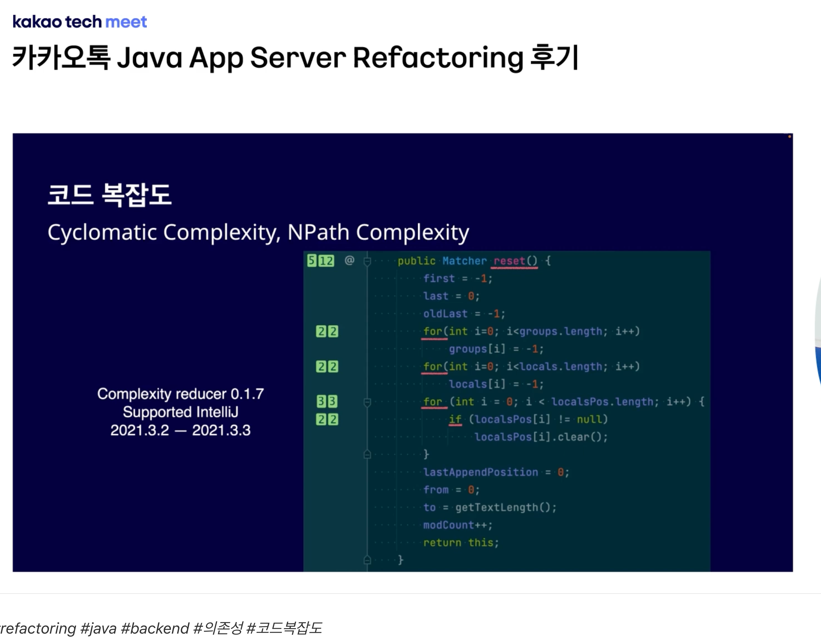This screenshot has height=644, width=821.
Task: Click the 'Complexity reducer 0.1.7' text
Action: (180, 394)
